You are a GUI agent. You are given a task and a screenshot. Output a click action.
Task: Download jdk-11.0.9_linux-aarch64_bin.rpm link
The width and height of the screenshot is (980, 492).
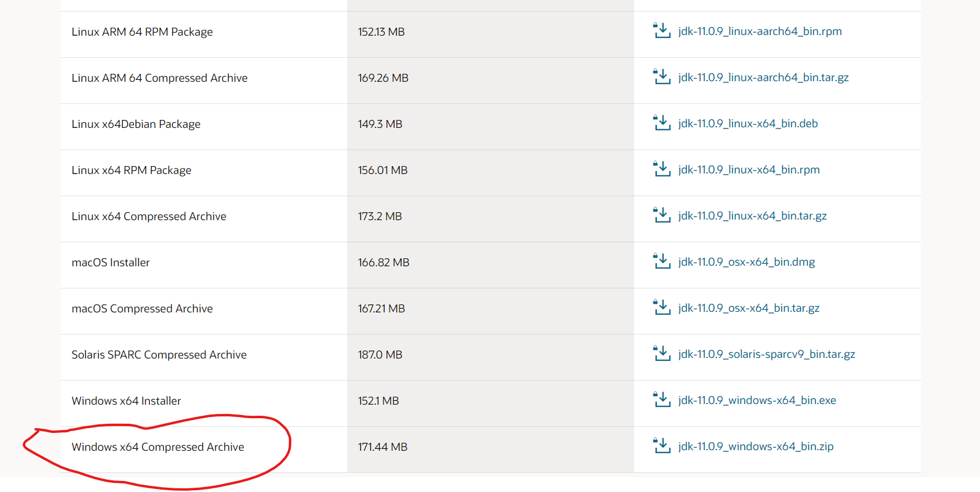point(760,31)
